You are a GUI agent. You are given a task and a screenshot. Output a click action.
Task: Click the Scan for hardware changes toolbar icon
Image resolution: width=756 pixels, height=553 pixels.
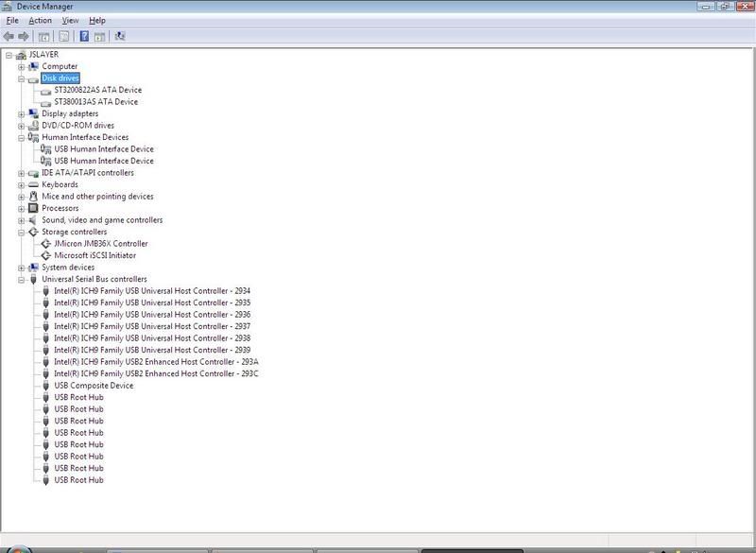tap(120, 36)
